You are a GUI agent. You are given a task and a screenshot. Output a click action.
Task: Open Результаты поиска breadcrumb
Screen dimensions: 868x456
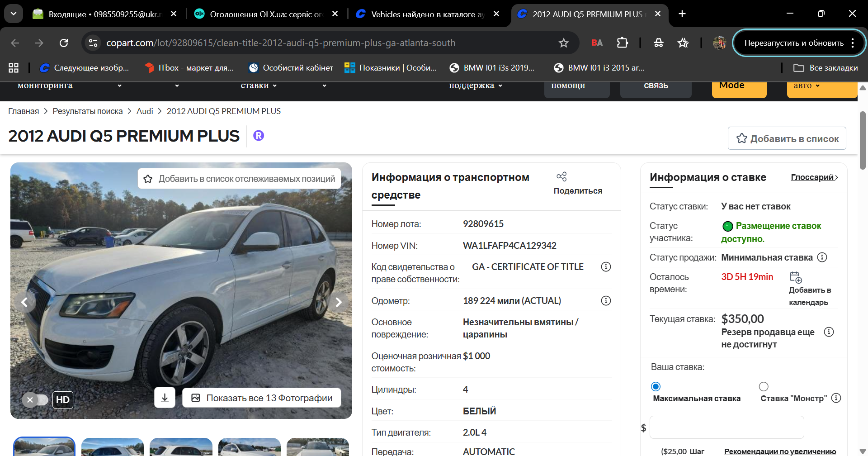click(88, 111)
